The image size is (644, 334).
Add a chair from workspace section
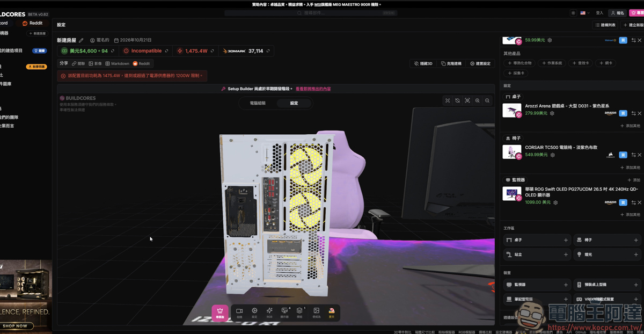coord(607,240)
